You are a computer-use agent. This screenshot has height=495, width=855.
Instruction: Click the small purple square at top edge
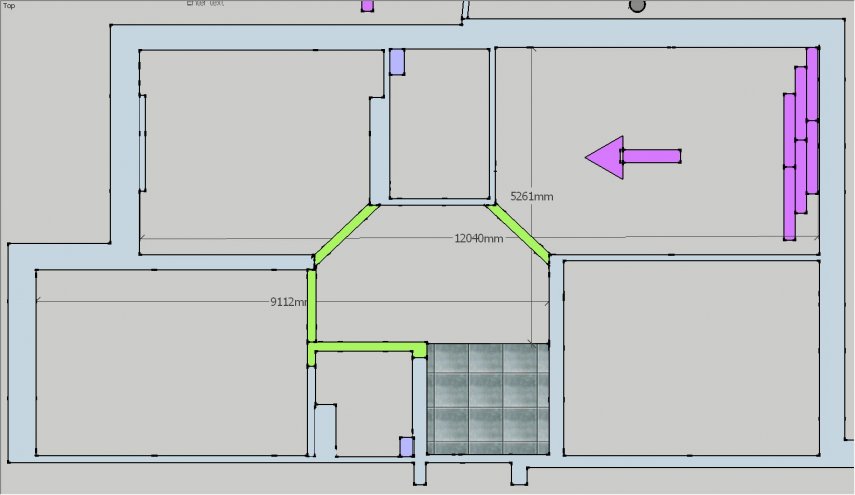coord(367,5)
